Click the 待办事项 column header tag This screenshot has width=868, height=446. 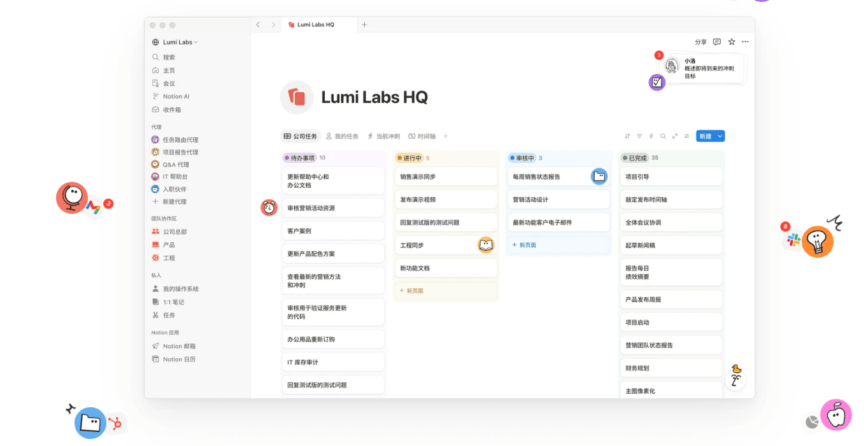pyautogui.click(x=299, y=158)
